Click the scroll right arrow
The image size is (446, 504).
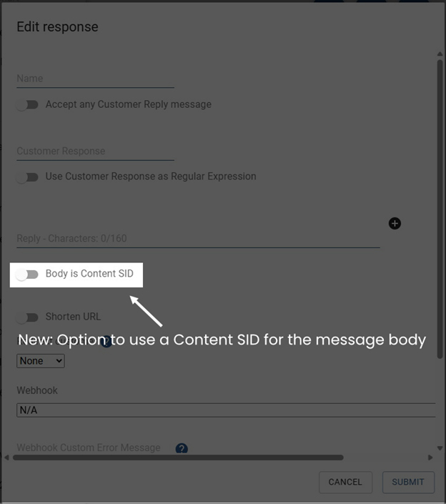pos(430,458)
